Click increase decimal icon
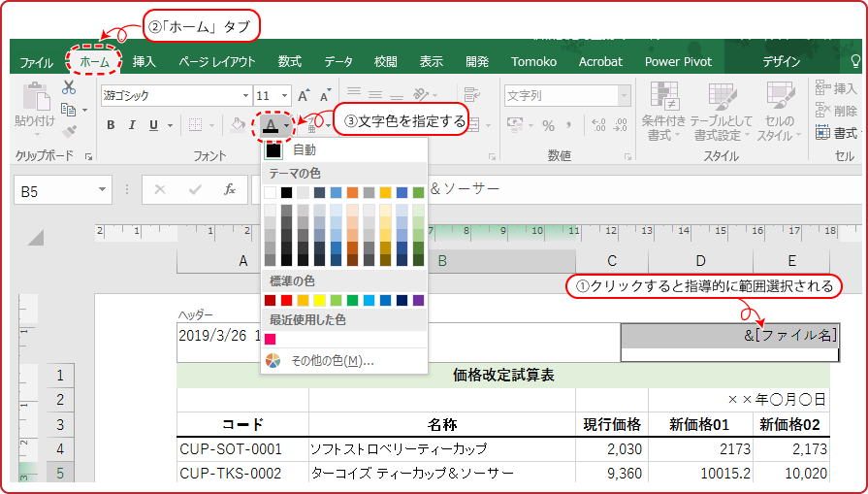The width and height of the screenshot is (868, 494). coord(598,125)
